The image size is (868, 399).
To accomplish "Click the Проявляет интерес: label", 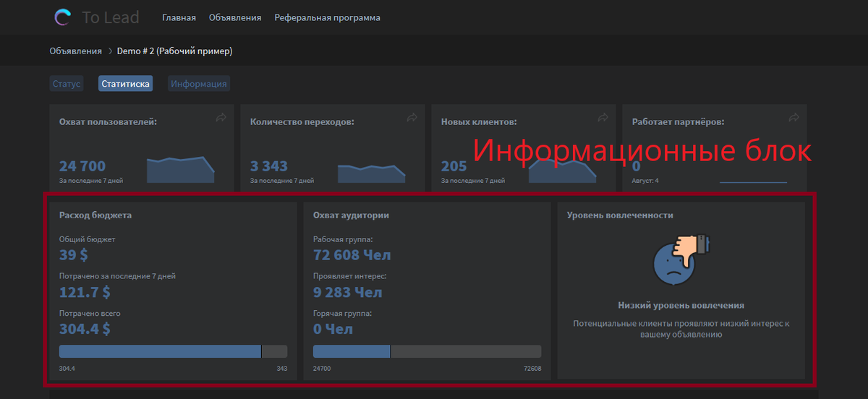I will 349,276.
